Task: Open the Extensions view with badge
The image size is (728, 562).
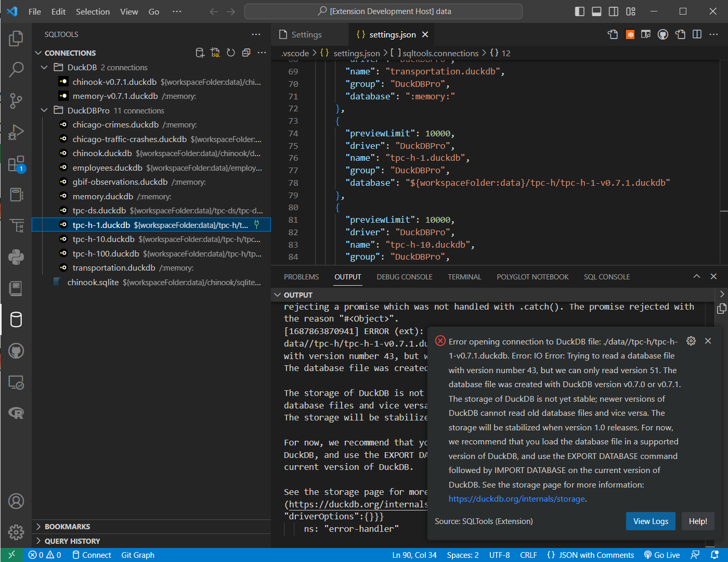Action: click(x=16, y=163)
